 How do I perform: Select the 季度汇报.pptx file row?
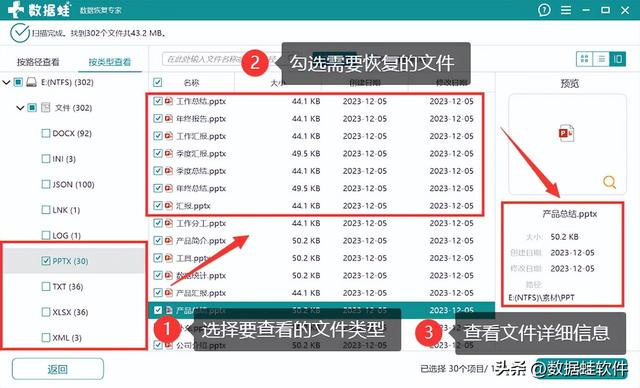coord(315,153)
